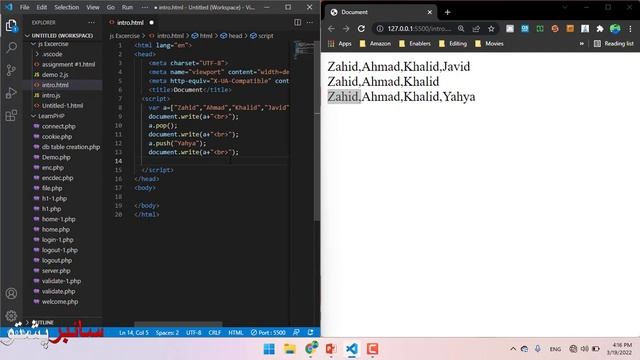Show more bookmarks chevron
640x360 pixels.
(x=582, y=44)
